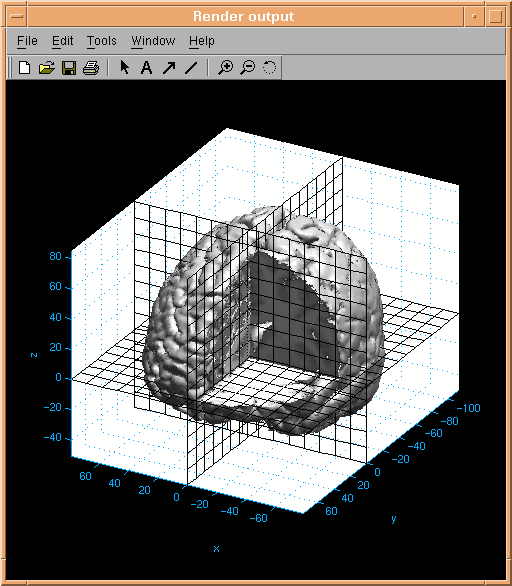Open the Help menu

click(201, 41)
